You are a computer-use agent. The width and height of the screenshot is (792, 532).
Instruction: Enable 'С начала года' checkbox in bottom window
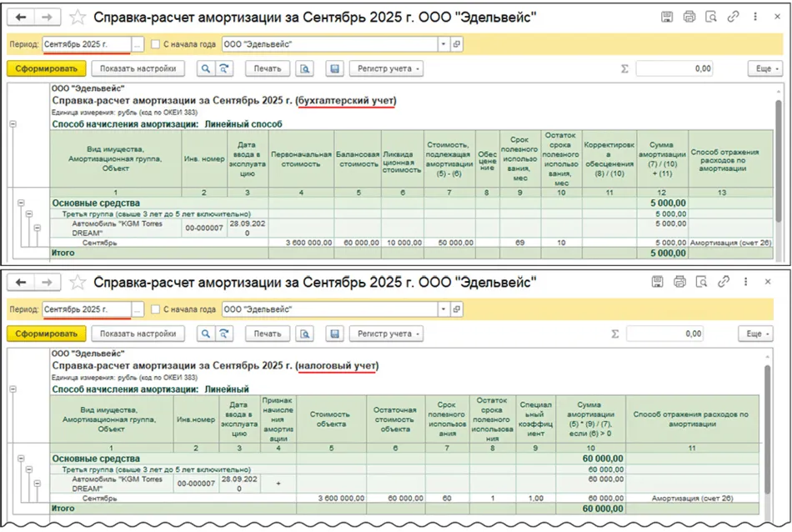[x=156, y=309]
